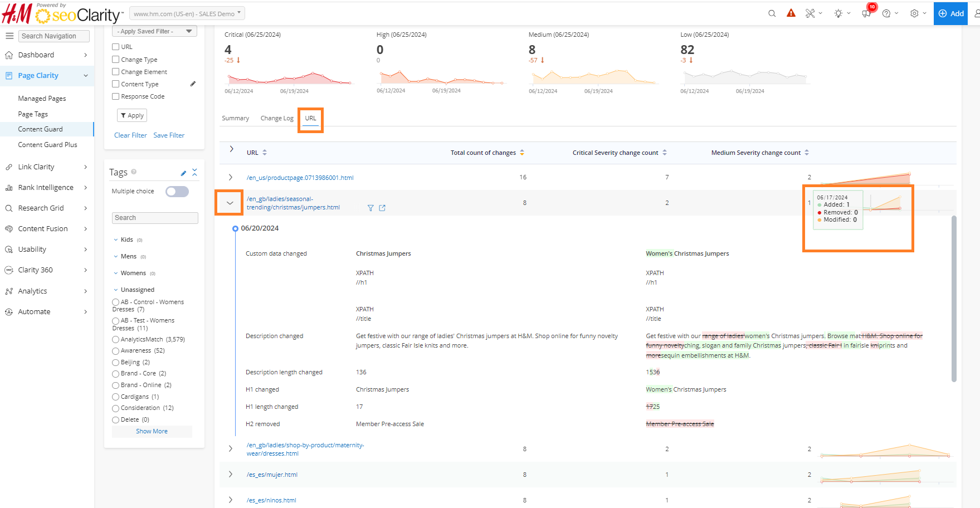Click the help question mark icon
Screen dimensions: 980x508
(x=886, y=13)
